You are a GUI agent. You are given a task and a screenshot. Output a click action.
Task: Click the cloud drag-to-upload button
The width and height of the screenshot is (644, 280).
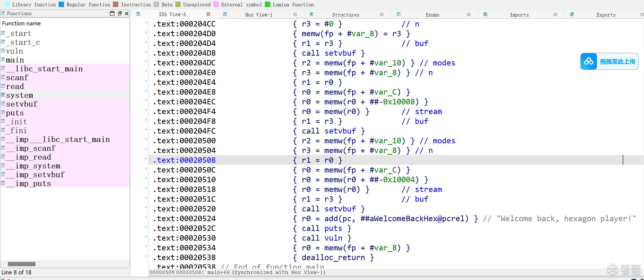tap(609, 61)
